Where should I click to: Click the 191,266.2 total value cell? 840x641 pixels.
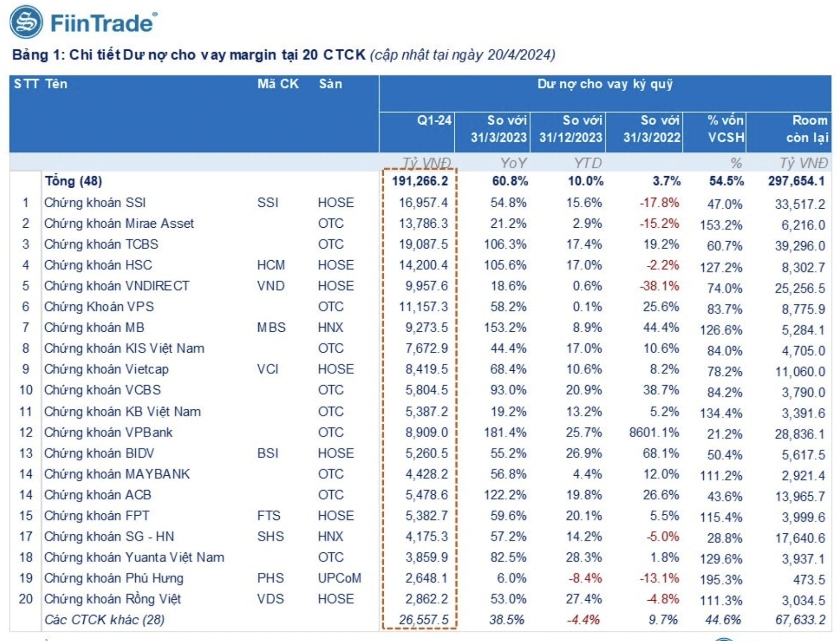pyautogui.click(x=420, y=181)
